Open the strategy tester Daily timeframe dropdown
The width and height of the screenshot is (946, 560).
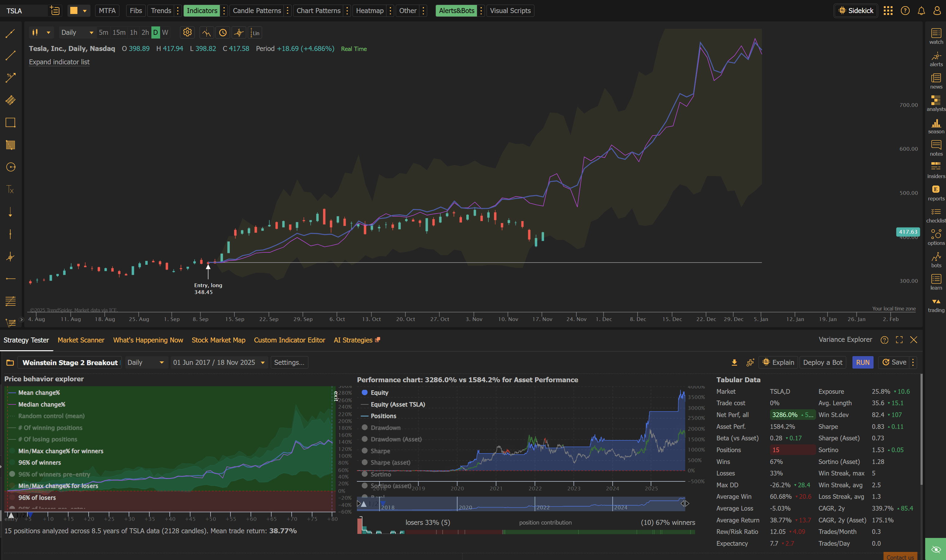pyautogui.click(x=146, y=362)
